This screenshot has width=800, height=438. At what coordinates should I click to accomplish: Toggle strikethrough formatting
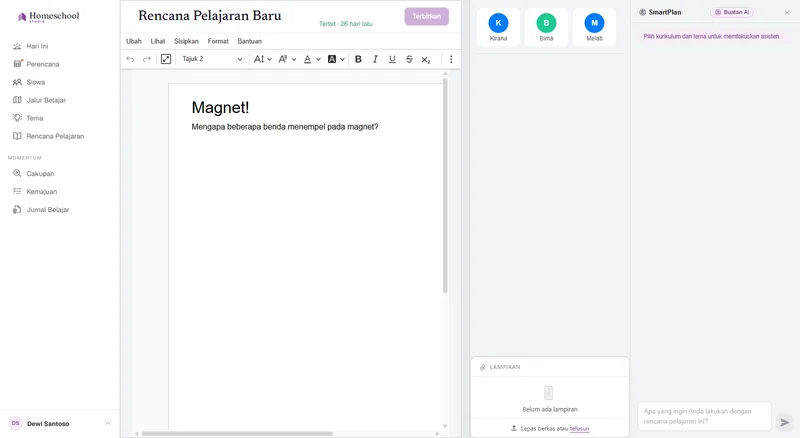[409, 59]
